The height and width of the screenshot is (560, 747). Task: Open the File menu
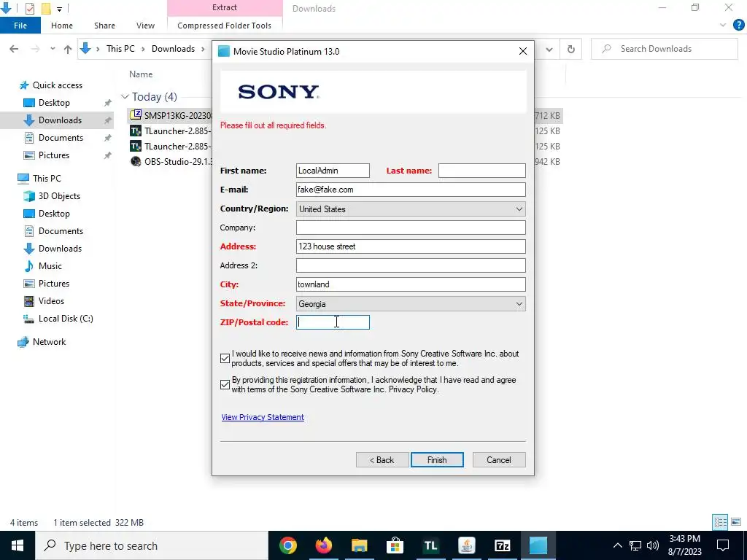point(20,26)
